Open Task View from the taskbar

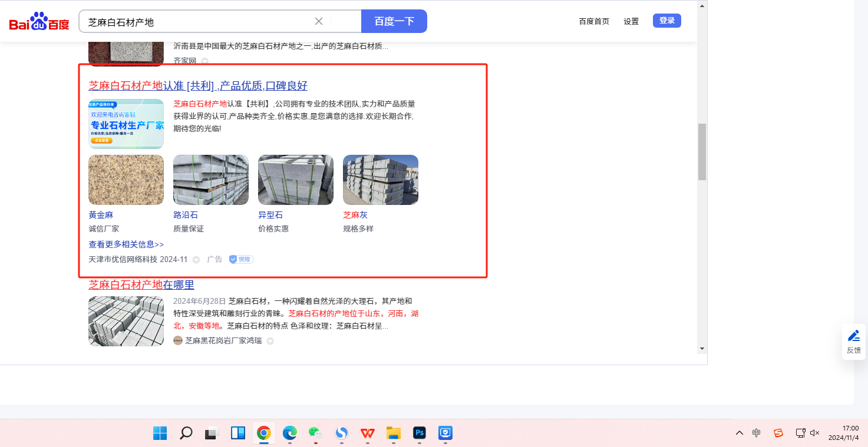click(212, 433)
